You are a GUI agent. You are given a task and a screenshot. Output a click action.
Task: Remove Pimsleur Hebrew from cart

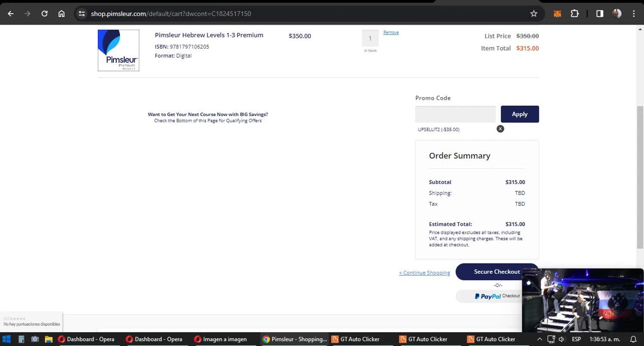click(391, 32)
